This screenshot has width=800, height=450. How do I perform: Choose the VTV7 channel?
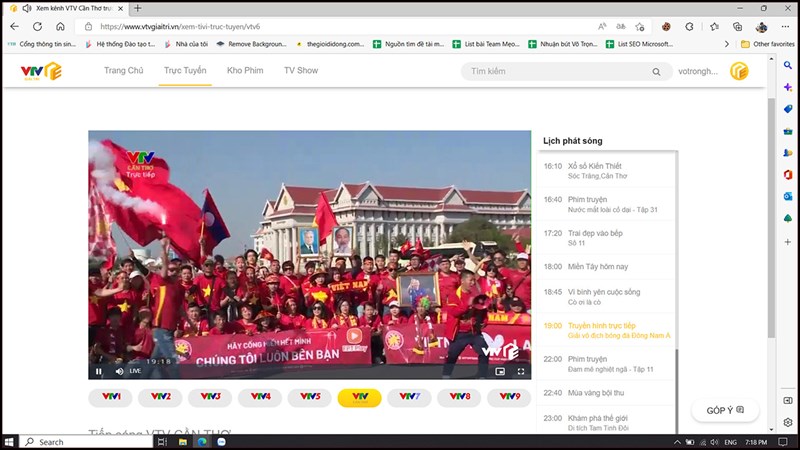click(x=410, y=397)
